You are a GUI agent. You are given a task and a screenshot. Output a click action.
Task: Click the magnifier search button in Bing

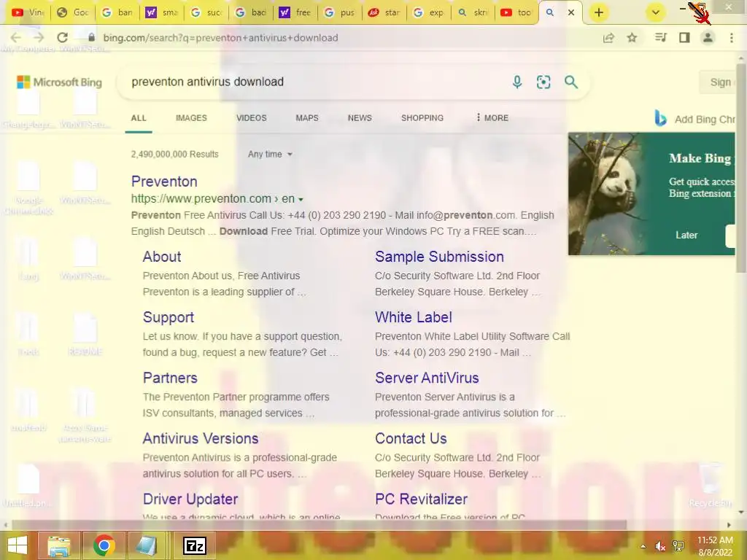tap(570, 82)
